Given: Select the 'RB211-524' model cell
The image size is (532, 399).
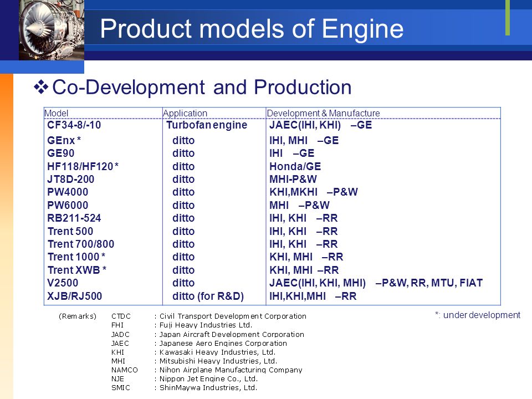Looking at the screenshot, I should 74,218.
